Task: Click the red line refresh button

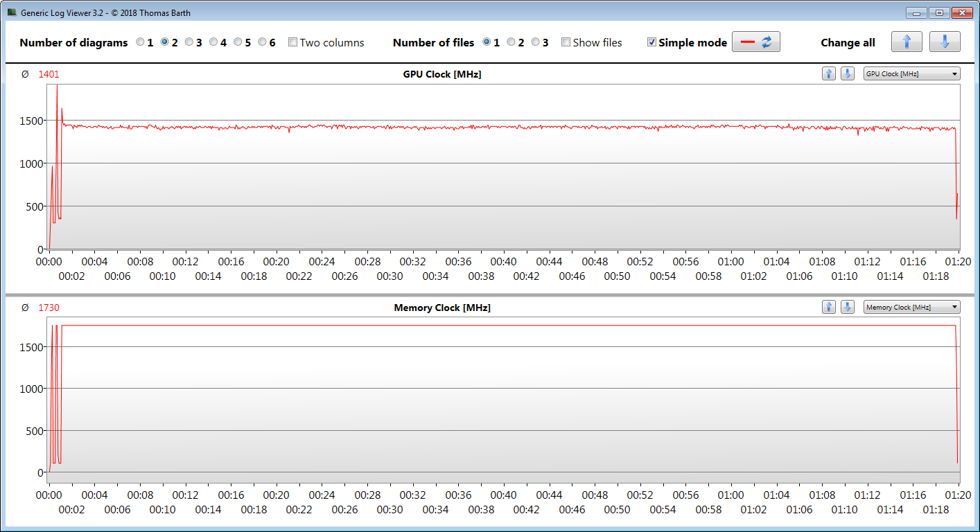Action: coord(756,42)
